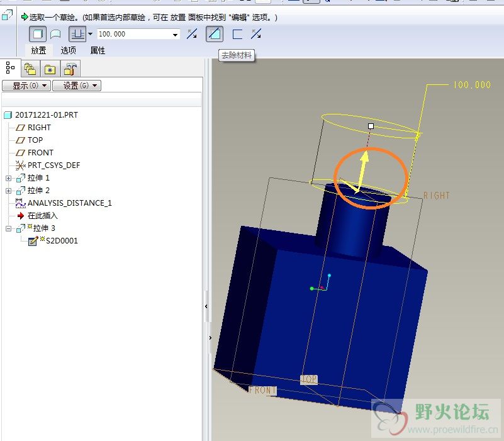Open the 设置(G) dropdown button
504x441 pixels.
(x=77, y=86)
